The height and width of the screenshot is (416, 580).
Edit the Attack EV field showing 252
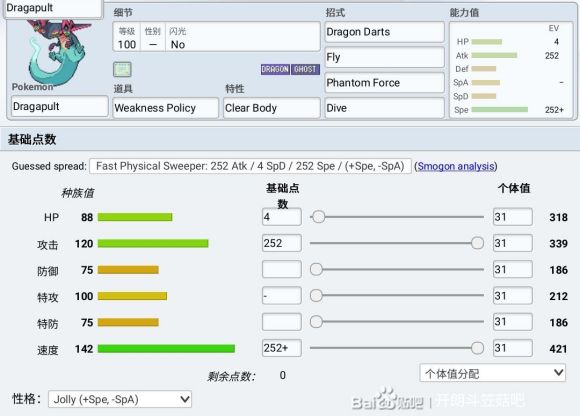click(x=281, y=243)
